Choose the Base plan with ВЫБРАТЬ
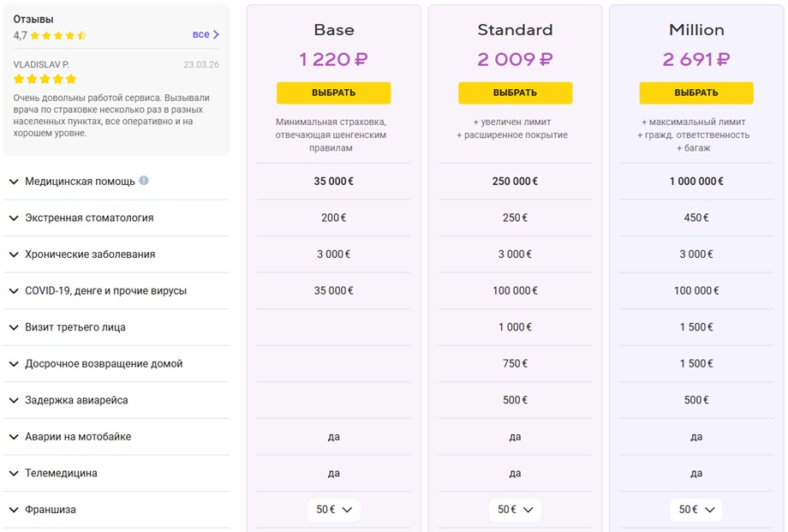Image resolution: width=788 pixels, height=532 pixels. point(334,93)
